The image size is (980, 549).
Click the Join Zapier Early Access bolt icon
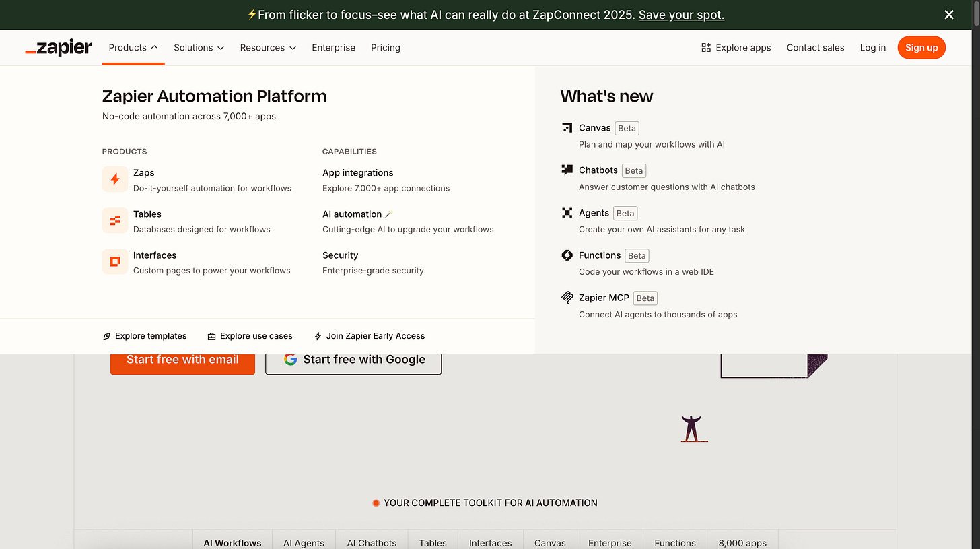coord(318,336)
